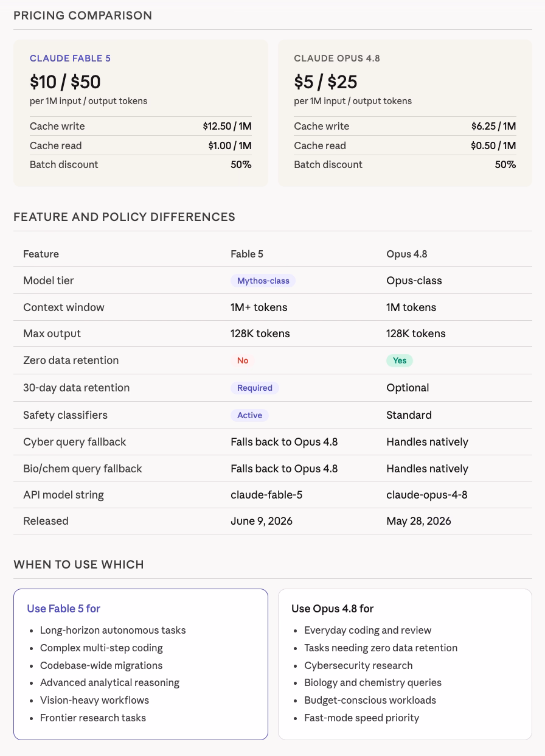Click the FEATURE AND POLICY DIFFERENCES heading
This screenshot has height=756, width=545.
point(124,217)
